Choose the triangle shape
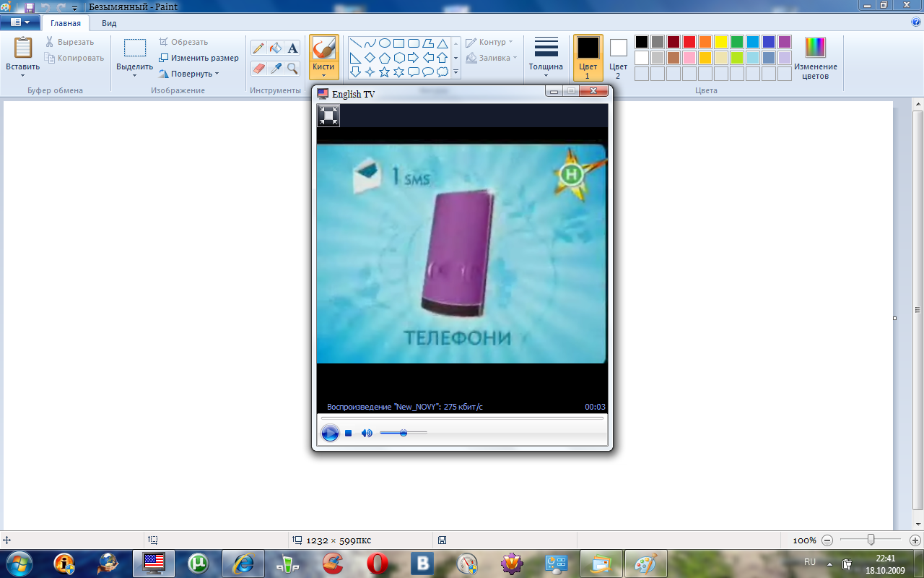924x578 pixels. (443, 43)
